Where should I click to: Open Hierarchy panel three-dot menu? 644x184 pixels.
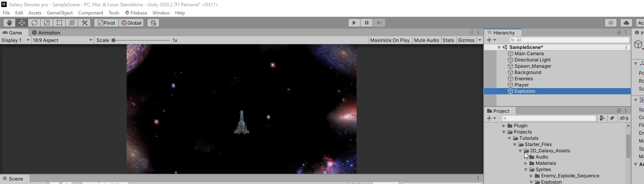(x=626, y=32)
